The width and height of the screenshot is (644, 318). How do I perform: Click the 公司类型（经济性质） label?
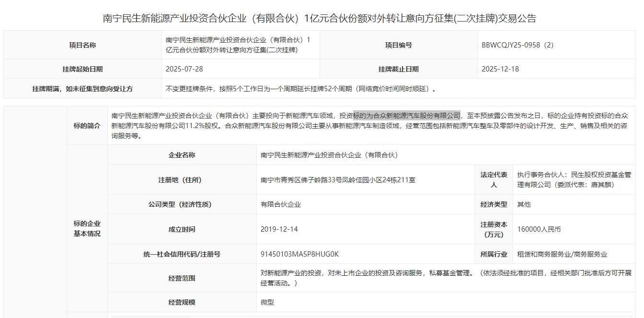(182, 204)
